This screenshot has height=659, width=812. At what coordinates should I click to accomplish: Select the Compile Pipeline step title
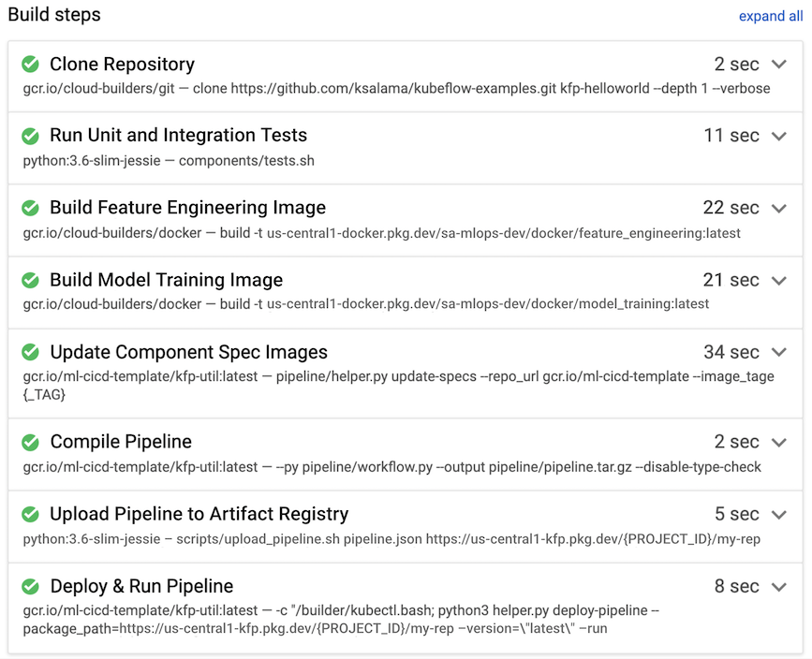pyautogui.click(x=121, y=442)
